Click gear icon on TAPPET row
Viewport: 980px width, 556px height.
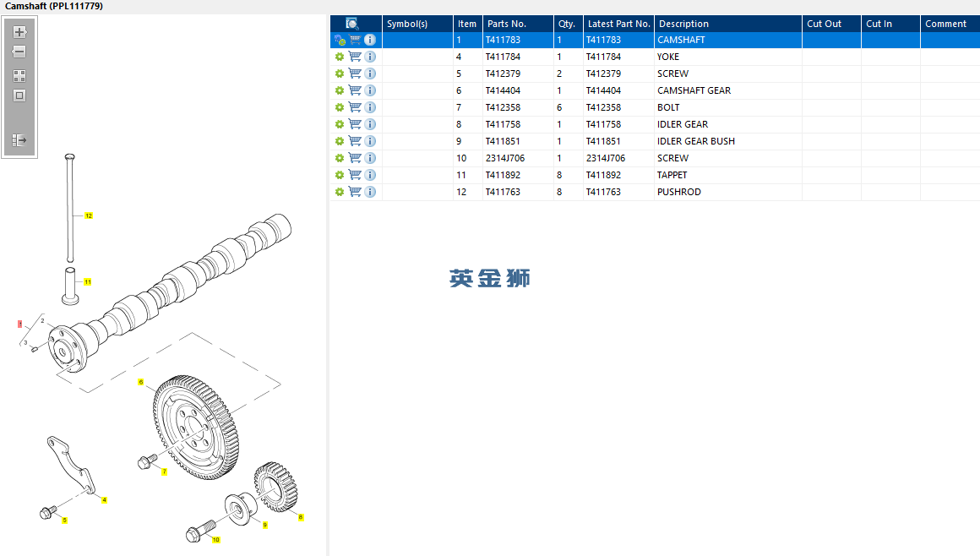340,175
